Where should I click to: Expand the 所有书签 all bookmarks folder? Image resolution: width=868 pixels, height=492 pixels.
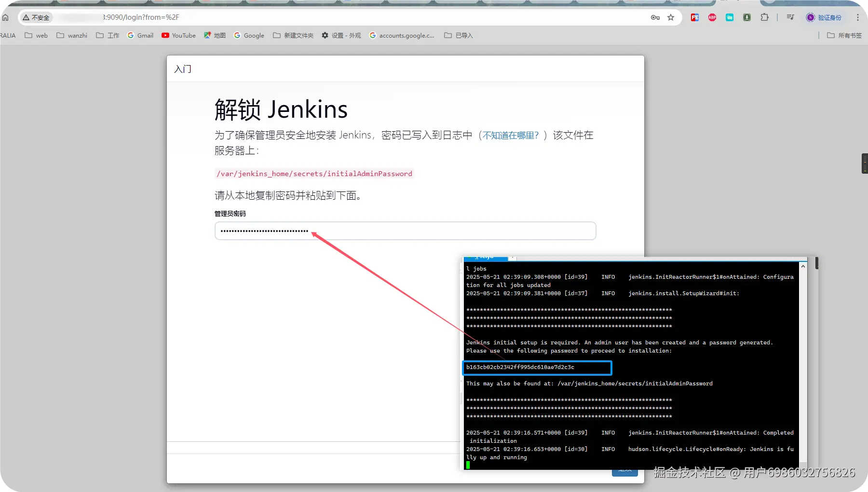(x=844, y=35)
